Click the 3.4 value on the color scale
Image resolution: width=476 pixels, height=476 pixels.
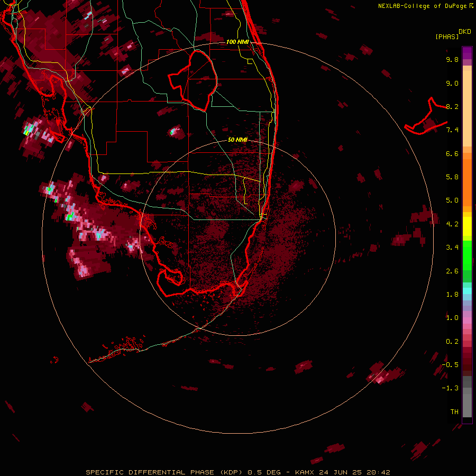[x=452, y=248]
